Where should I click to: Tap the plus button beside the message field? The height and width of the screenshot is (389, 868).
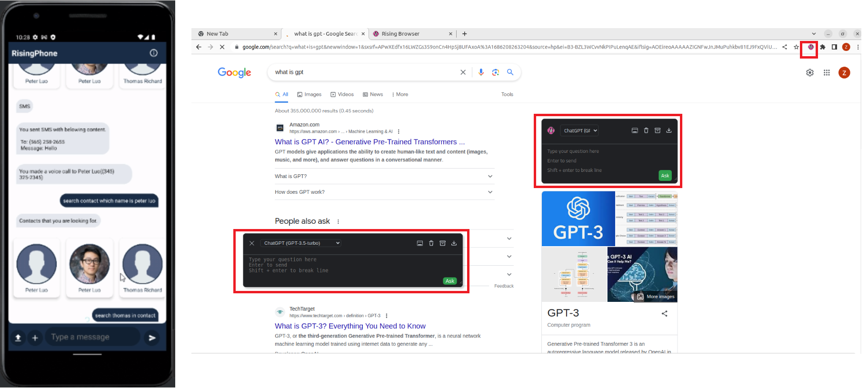(35, 338)
